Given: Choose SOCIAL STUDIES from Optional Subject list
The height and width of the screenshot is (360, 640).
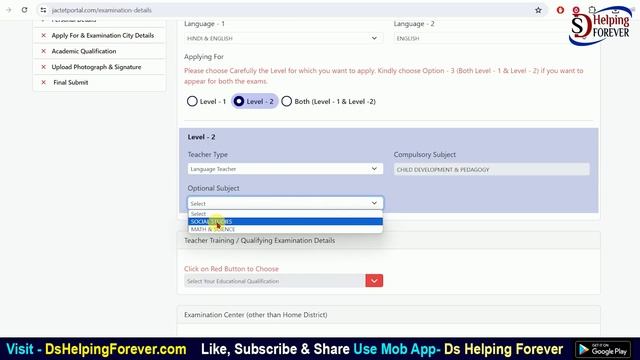Looking at the screenshot, I should pyautogui.click(x=285, y=222).
